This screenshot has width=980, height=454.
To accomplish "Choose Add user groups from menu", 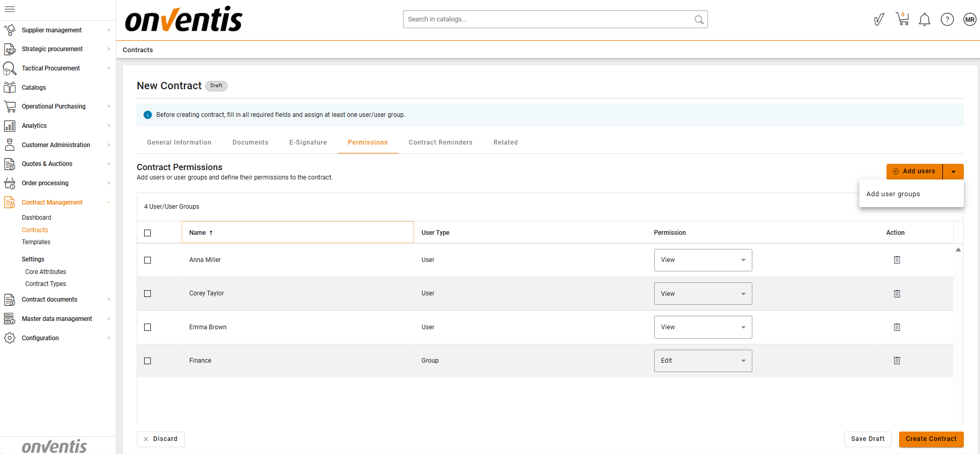I will click(893, 194).
